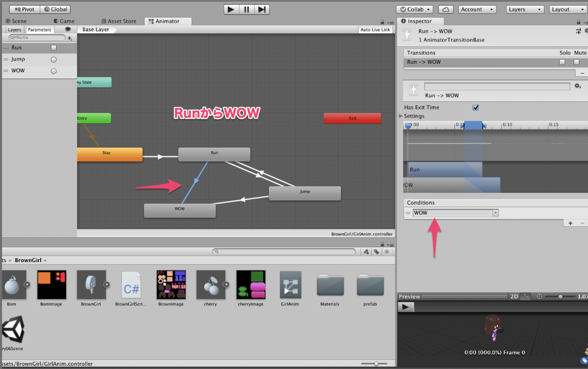Open Search by Type filter icon
Image resolution: width=588 pixels, height=369 pixels.
(x=366, y=251)
